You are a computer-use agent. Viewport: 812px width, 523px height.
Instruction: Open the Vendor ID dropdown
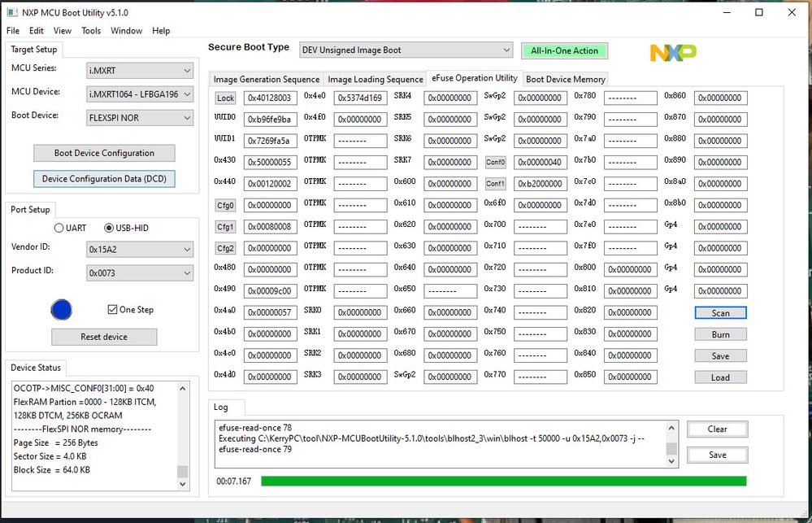point(140,250)
